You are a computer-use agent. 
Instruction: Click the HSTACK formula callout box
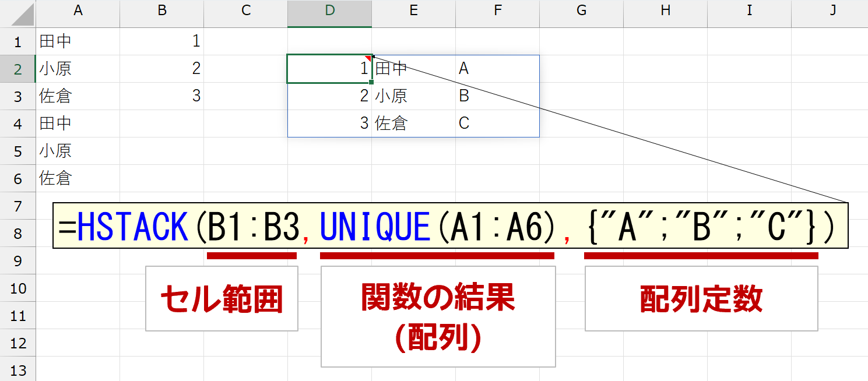click(450, 226)
